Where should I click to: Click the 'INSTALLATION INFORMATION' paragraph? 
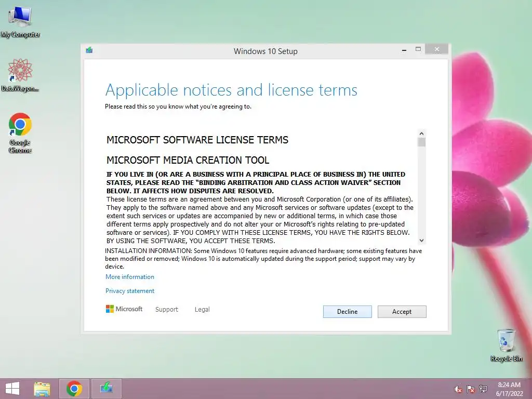click(263, 259)
